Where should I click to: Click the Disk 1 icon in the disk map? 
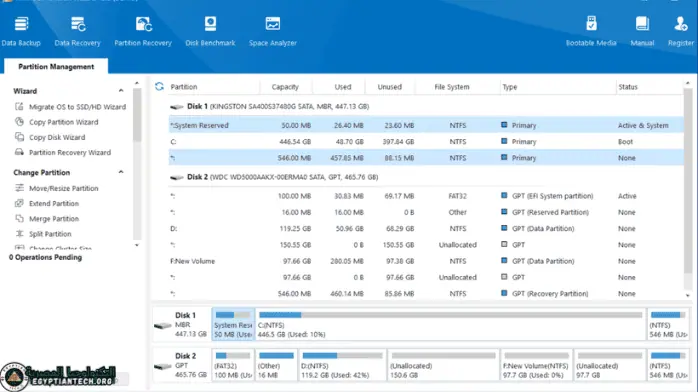(162, 325)
